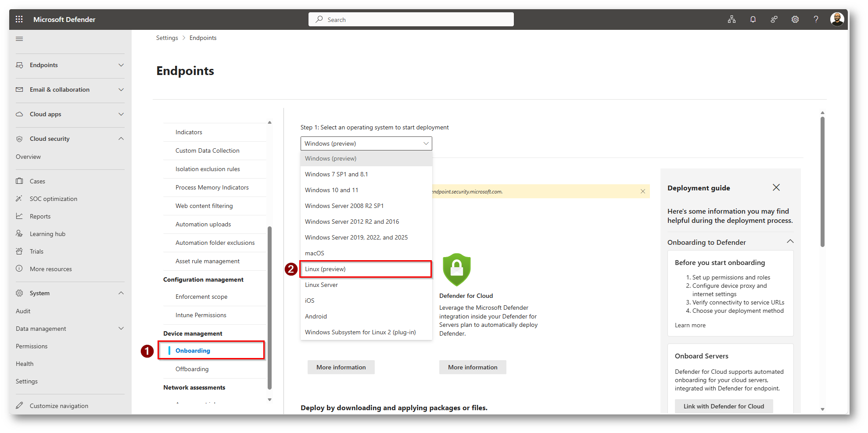Image resolution: width=868 pixels, height=433 pixels.
Task: Choose Windows Server 2019, 2022, and 2025
Action: (366, 237)
